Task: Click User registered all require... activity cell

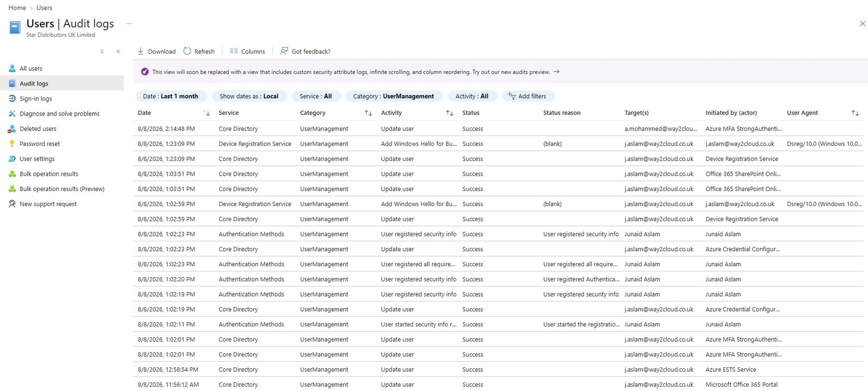Action: [418, 264]
